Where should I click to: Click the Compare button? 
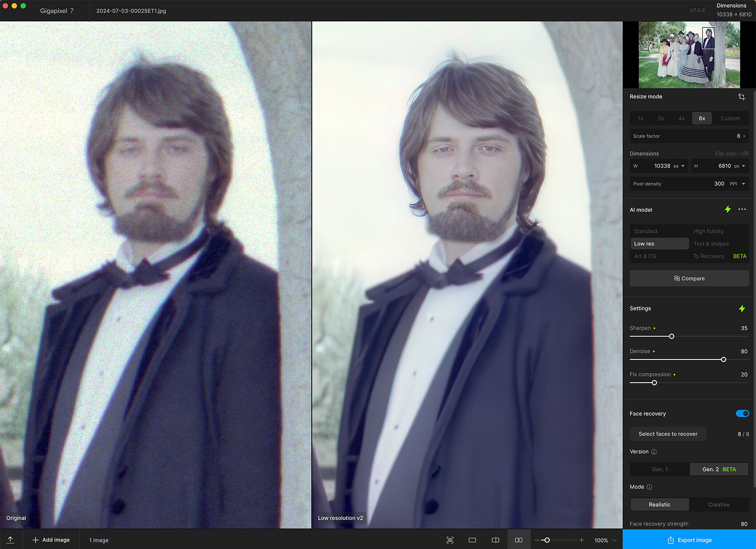point(689,278)
